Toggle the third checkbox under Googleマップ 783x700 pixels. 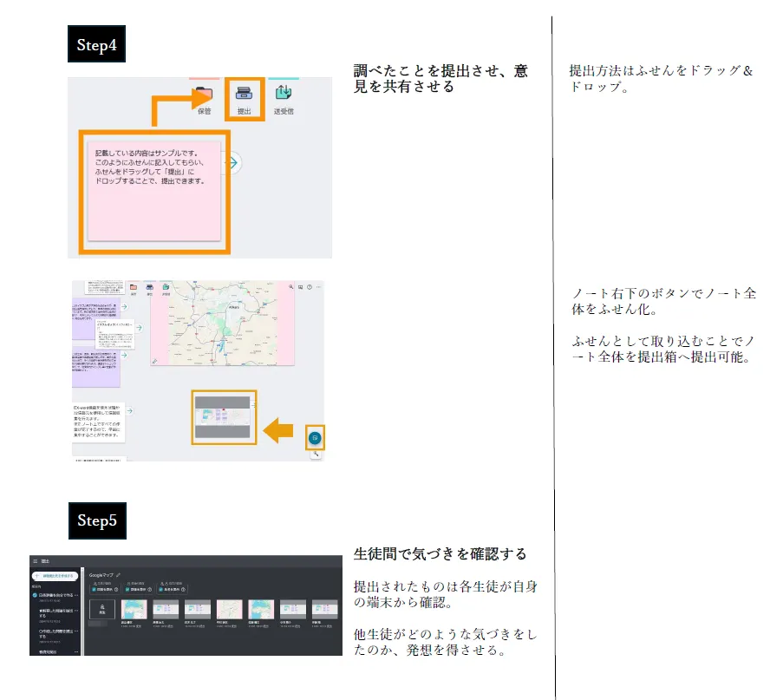pyautogui.click(x=160, y=590)
